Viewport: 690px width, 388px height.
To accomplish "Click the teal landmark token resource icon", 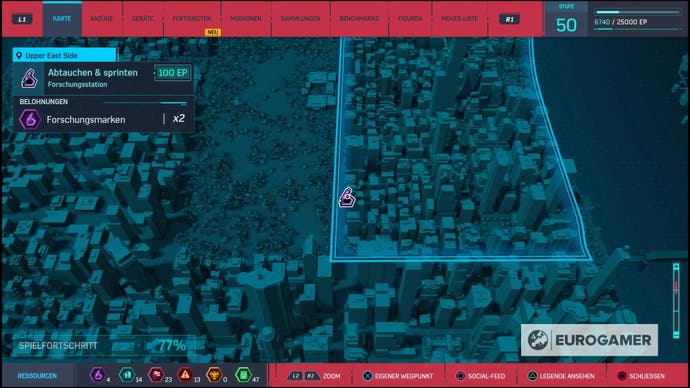I will (x=127, y=375).
